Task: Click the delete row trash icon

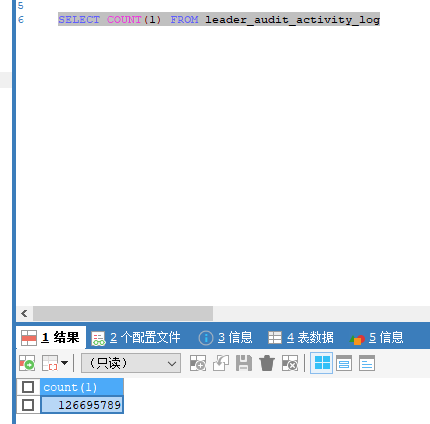Action: 267,363
